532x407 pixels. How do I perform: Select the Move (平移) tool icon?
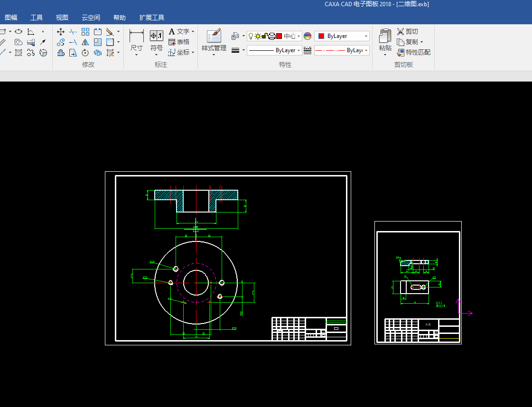(61, 32)
